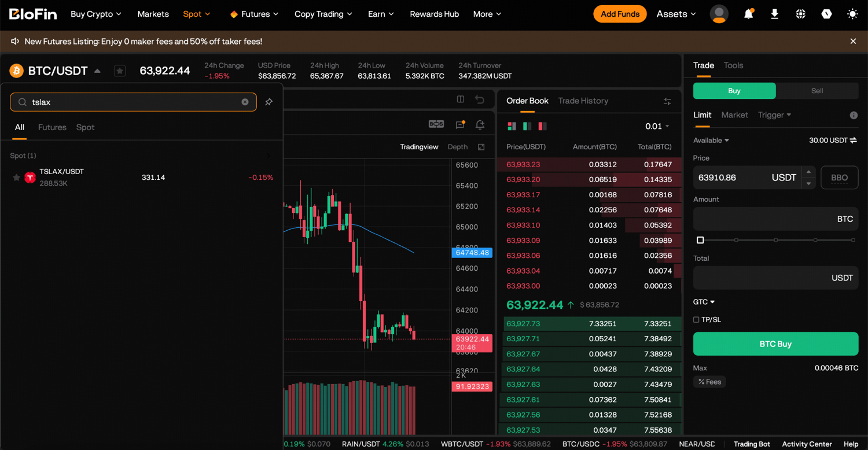868x450 pixels.
Task: Change order book precision 0.01 dropdown
Action: 657,126
